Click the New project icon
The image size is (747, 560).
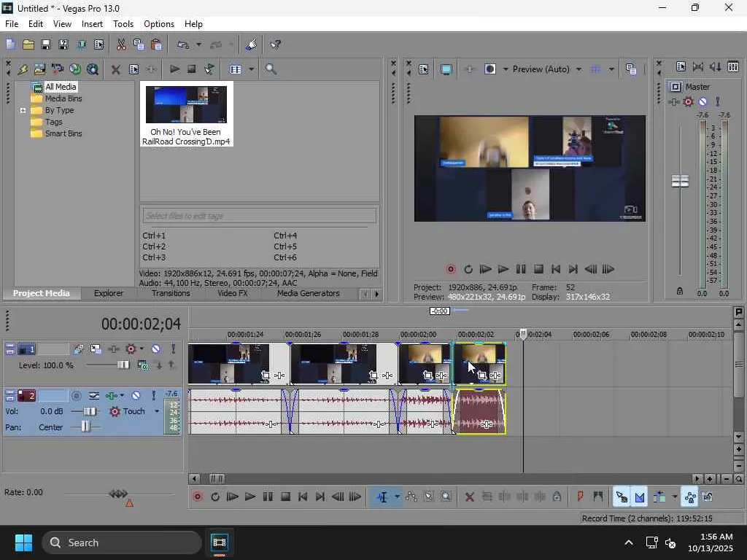(x=10, y=44)
